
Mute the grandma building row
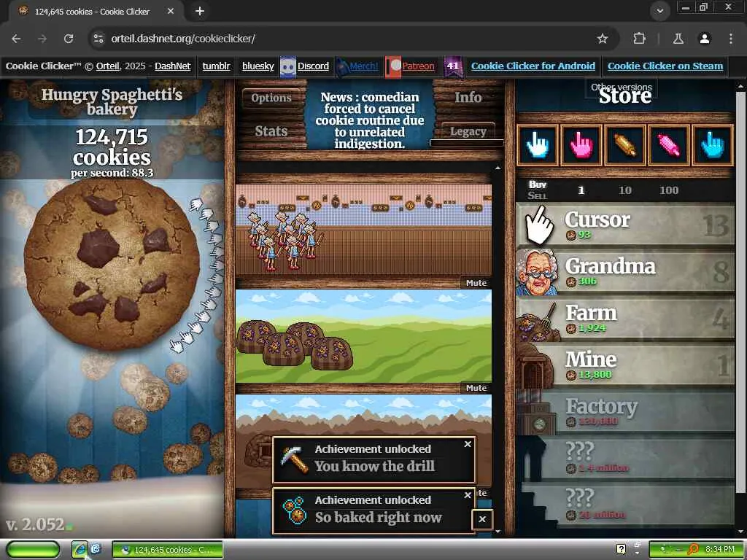point(476,283)
